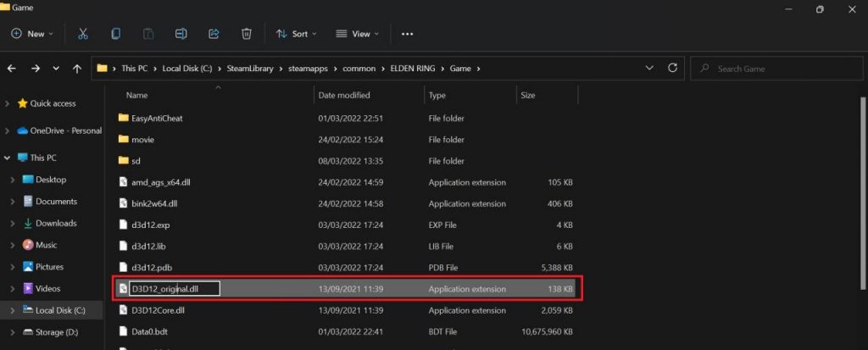Screen dimensions: 868x350
Task: Expand the This PC tree node
Action: tap(8, 158)
